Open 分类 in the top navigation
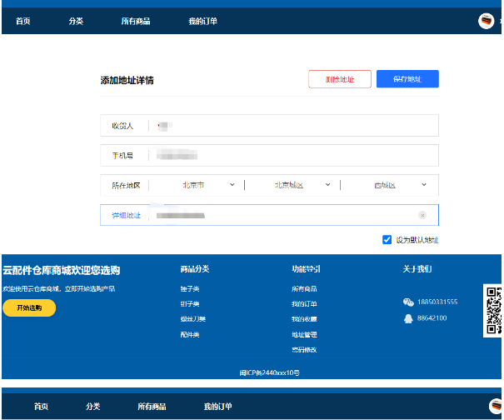This screenshot has width=504, height=420. tap(76, 22)
